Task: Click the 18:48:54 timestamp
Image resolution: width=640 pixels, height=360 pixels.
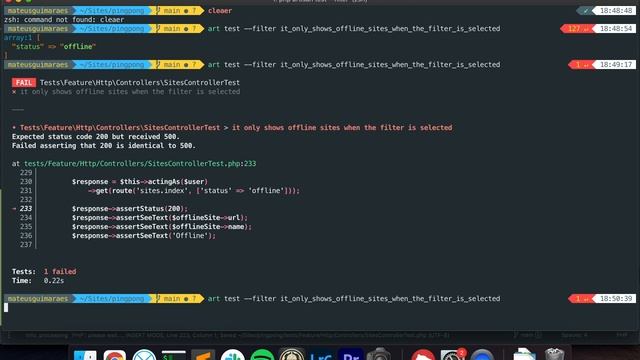Action: (x=616, y=29)
